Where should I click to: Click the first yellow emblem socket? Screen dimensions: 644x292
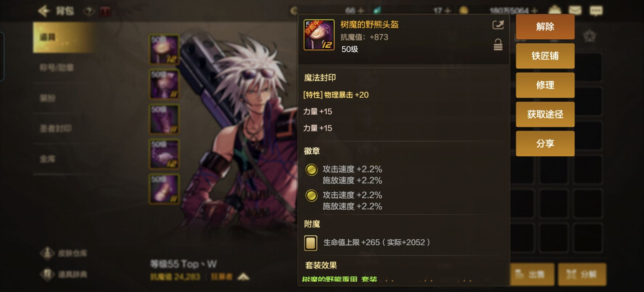311,170
